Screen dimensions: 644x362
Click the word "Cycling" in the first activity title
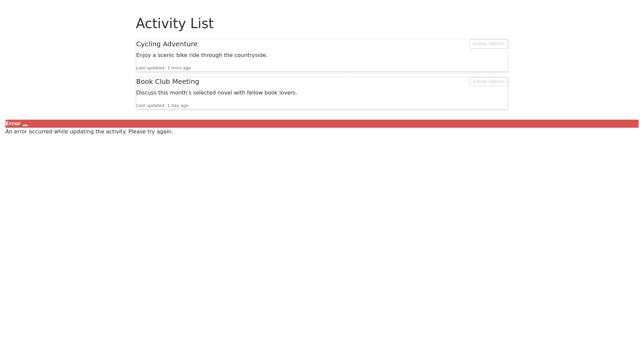[x=148, y=44]
